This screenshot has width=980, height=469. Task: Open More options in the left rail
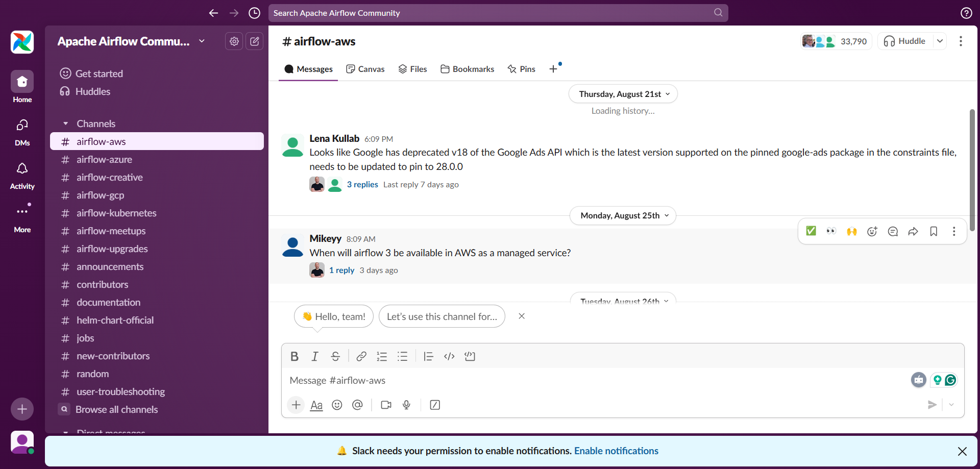coord(22,218)
